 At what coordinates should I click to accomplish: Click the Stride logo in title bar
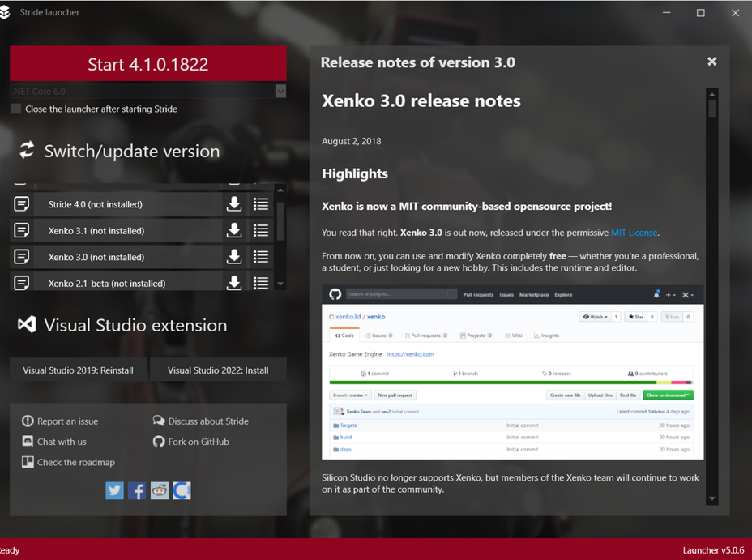pos(4,12)
